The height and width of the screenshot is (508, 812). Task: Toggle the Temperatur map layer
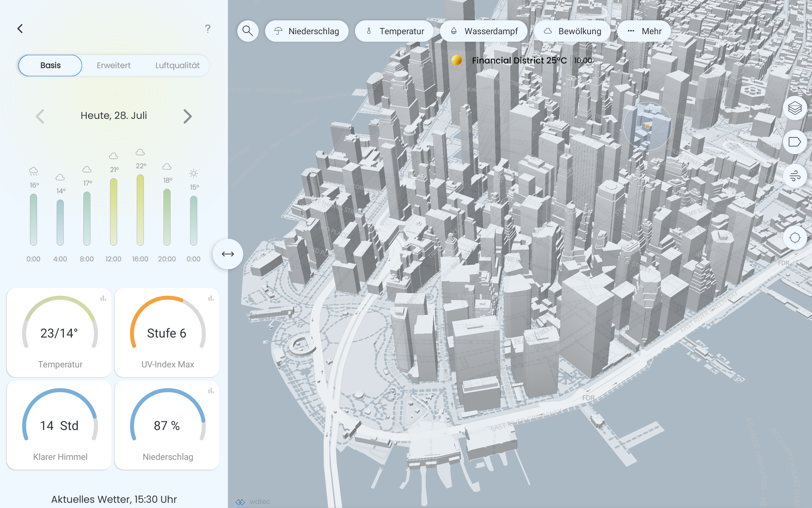(394, 31)
